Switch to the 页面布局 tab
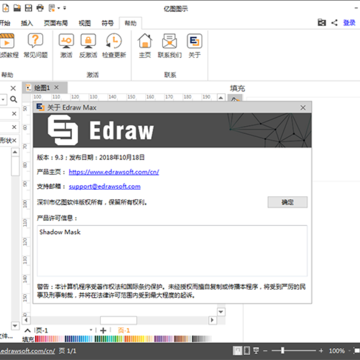The width and height of the screenshot is (360, 360). [56, 23]
